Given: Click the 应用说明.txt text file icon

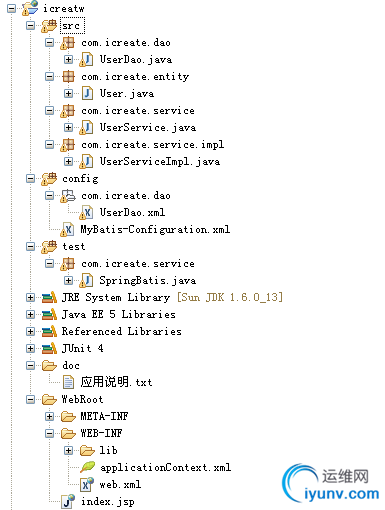Looking at the screenshot, I should 68,382.
